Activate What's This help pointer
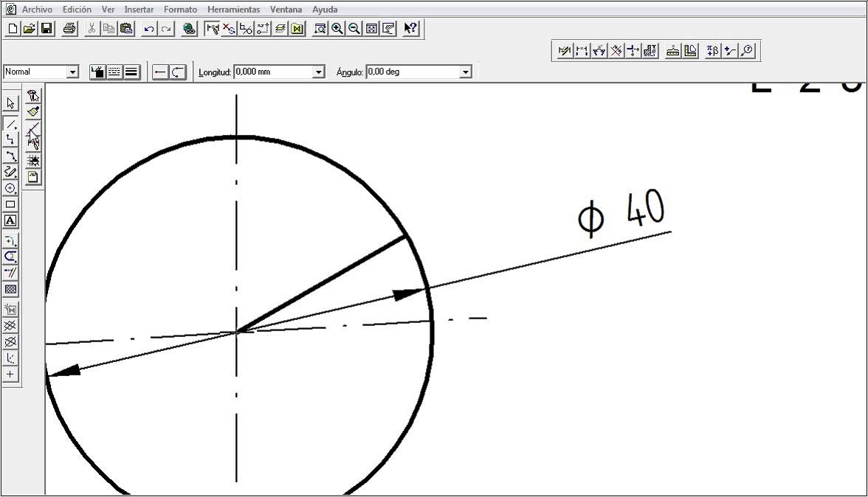Image resolution: width=868 pixels, height=497 pixels. click(x=410, y=29)
